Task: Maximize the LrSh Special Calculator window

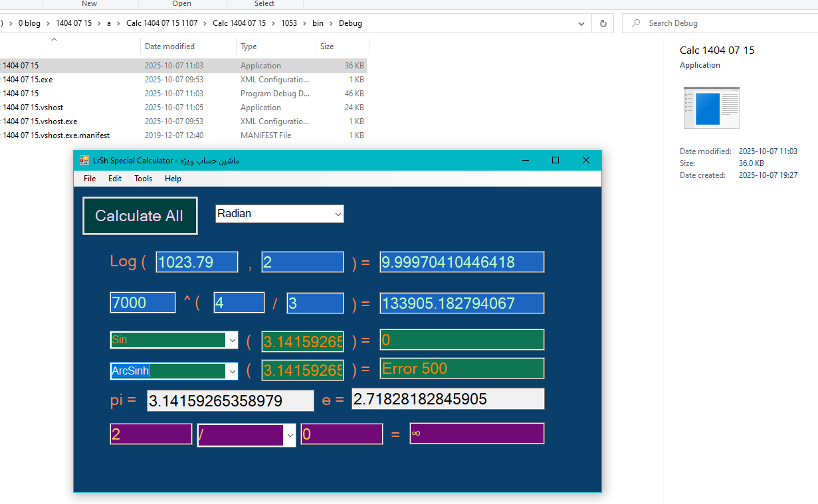Action: [556, 160]
